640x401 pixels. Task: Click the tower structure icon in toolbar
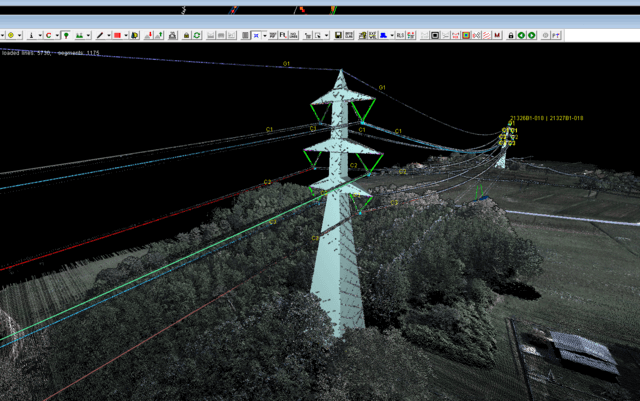coord(31,36)
